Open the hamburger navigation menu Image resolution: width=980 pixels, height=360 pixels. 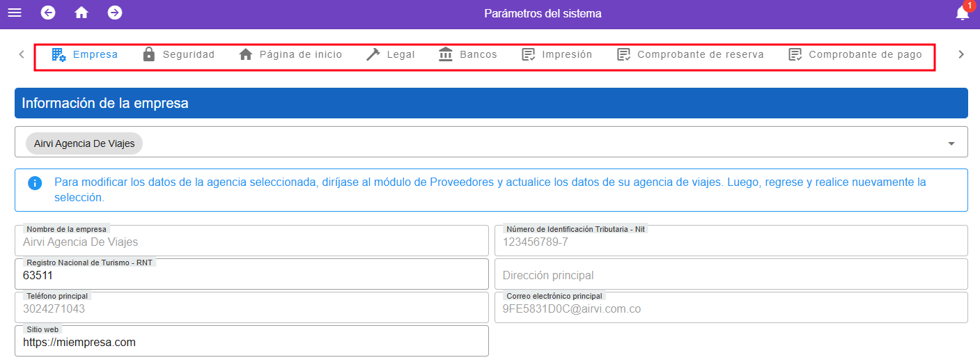15,13
